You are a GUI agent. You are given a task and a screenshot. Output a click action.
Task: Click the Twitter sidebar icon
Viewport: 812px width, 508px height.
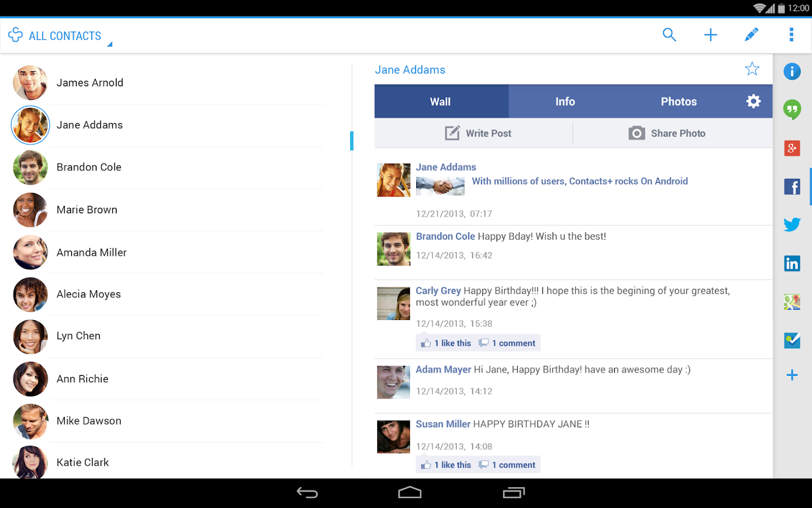(x=792, y=224)
